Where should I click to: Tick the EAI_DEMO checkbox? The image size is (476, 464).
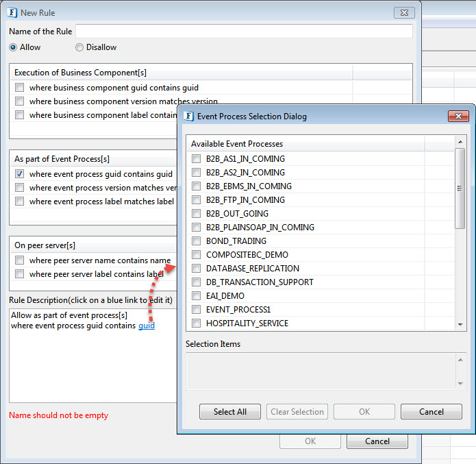196,295
